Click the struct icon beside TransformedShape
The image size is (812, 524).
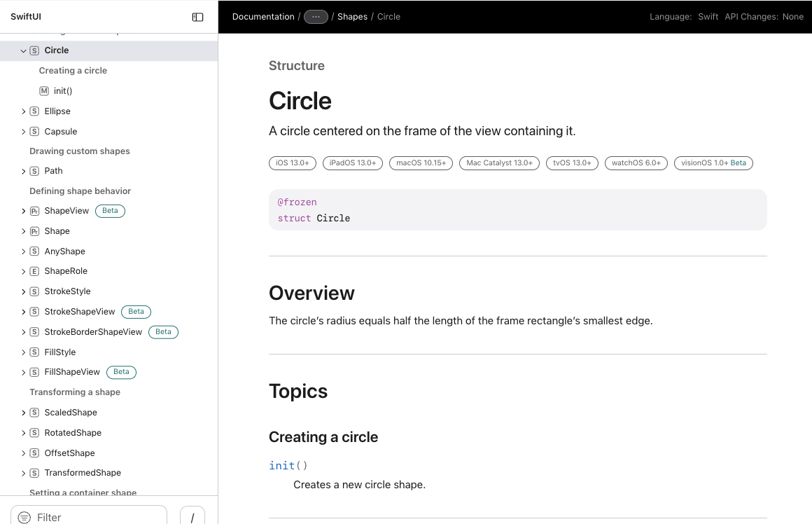coord(34,473)
